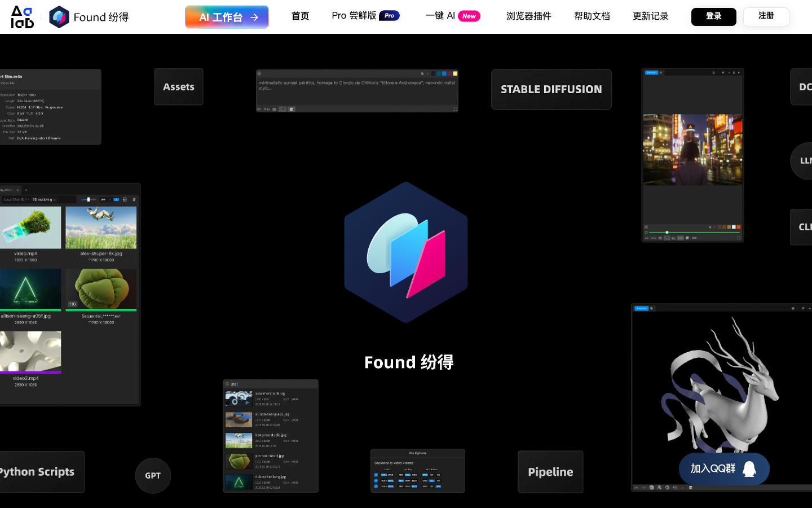Screen dimensions: 812x508
Task: Click the yellow color swatch in prompt panel
Action: (x=455, y=73)
